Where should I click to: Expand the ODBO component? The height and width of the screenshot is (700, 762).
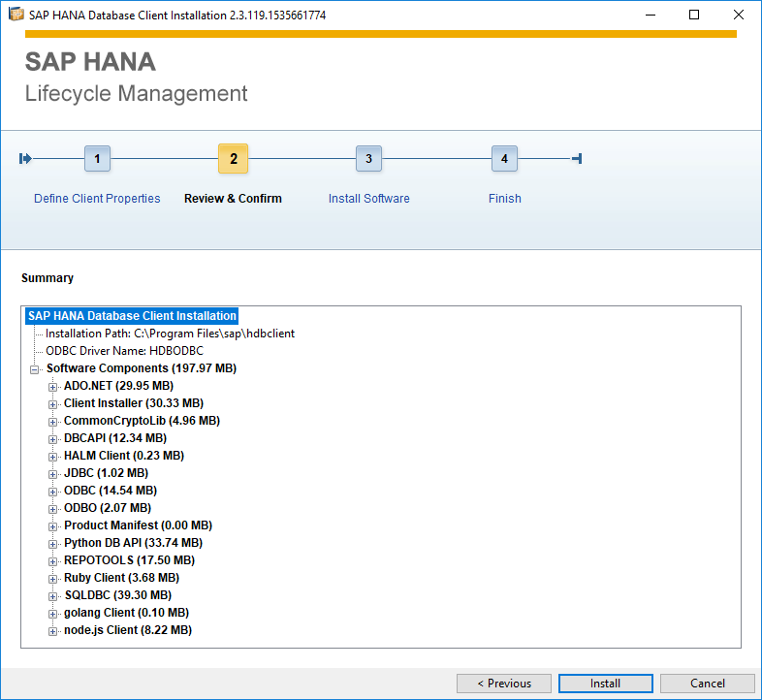click(x=52, y=510)
